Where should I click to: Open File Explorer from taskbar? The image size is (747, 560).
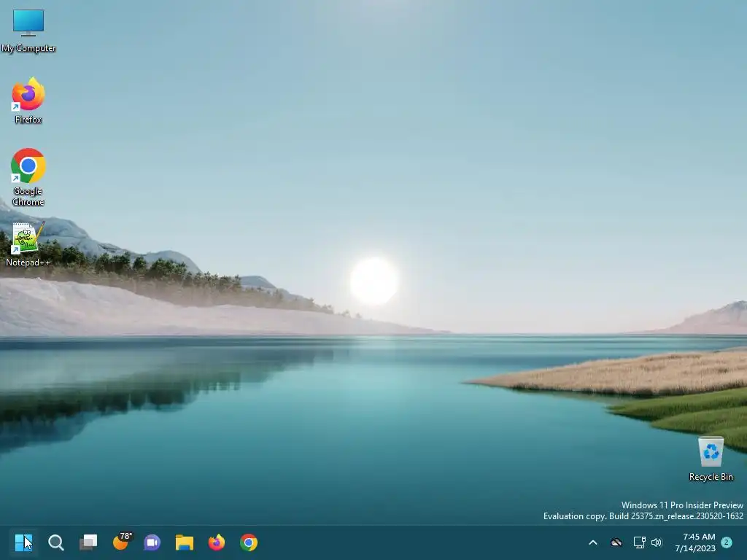click(185, 542)
